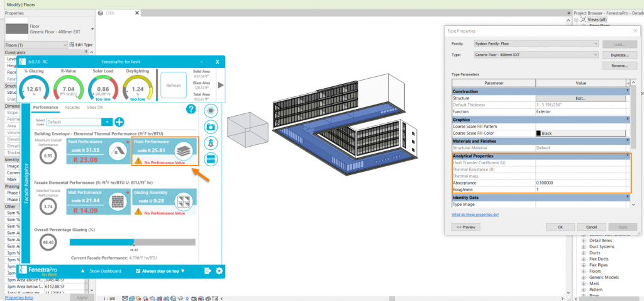Collapse the Construction parameter group

pos(628,91)
